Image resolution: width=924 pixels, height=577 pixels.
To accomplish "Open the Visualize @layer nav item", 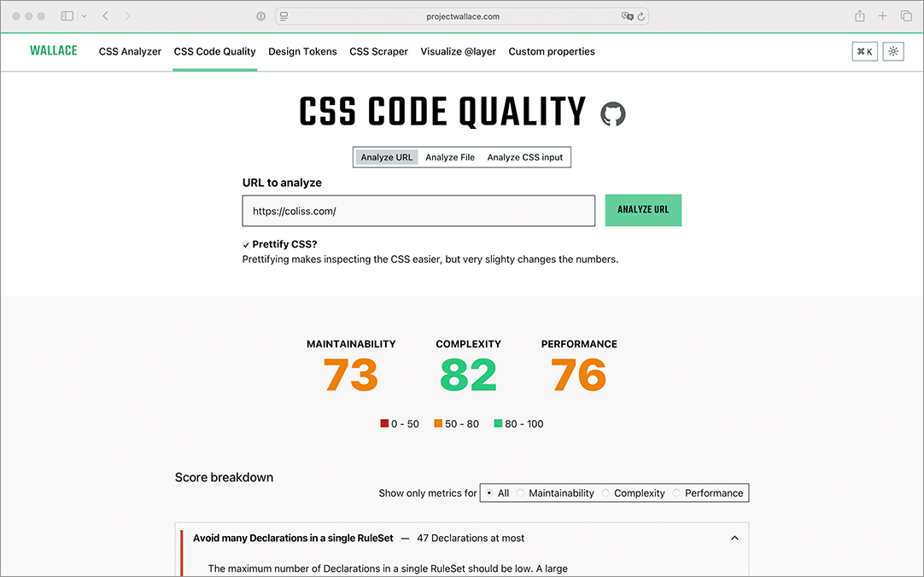I will 458,52.
